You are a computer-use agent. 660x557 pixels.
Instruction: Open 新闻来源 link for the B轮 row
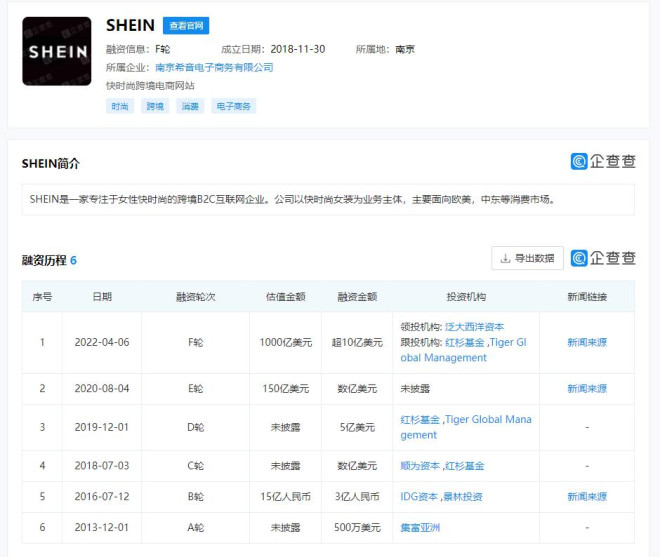click(x=587, y=496)
